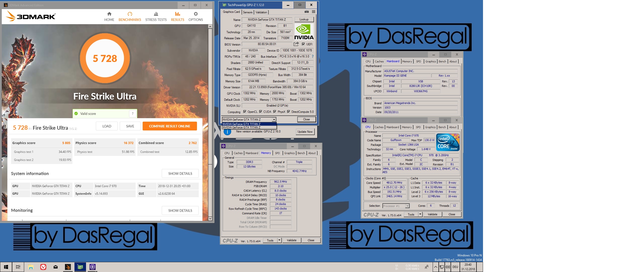Click SAVE in 3DMark results
Viewport: 644px width, 272px height.
[130, 126]
